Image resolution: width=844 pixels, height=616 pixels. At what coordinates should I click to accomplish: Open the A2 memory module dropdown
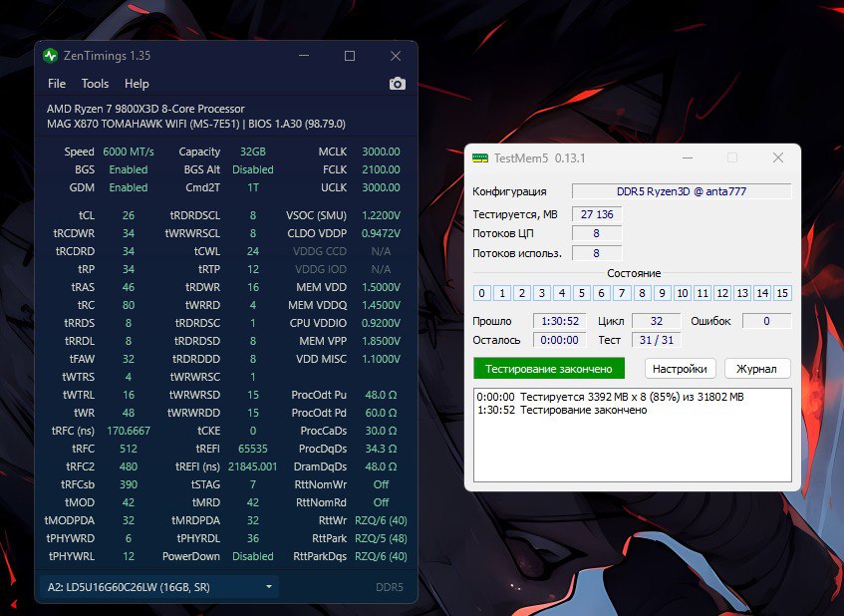pyautogui.click(x=159, y=587)
